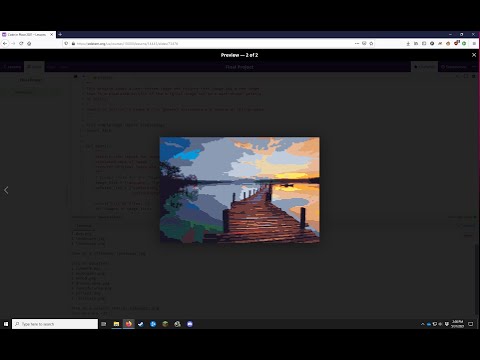The image size is (480, 360).
Task: Open the browser downloads arrow
Action: click(x=408, y=43)
